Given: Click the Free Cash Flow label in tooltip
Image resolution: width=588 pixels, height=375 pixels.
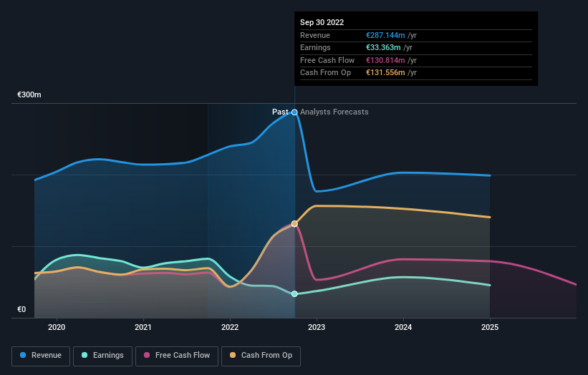Looking at the screenshot, I should 327,60.
